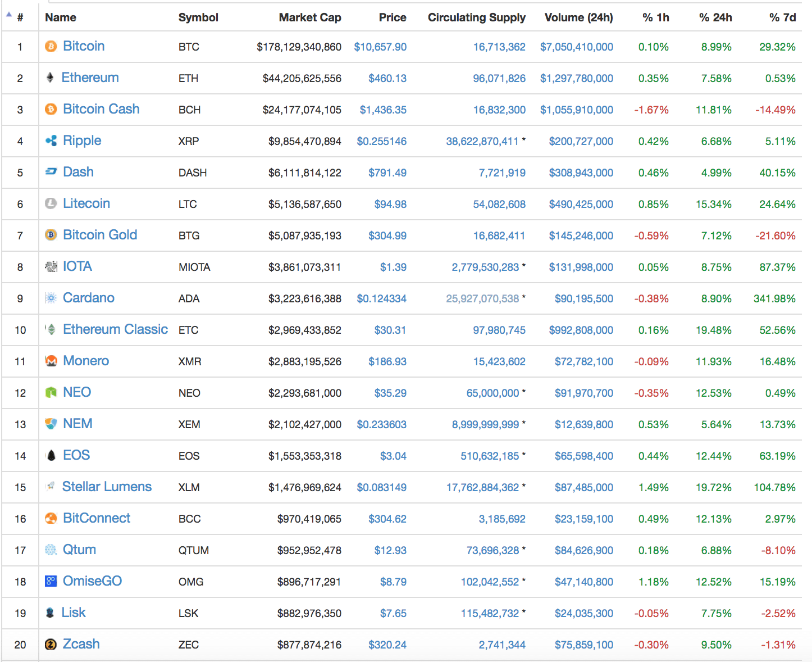Open the Ethereum Classic coin link
Screen dimensions: 812x662
click(x=115, y=329)
